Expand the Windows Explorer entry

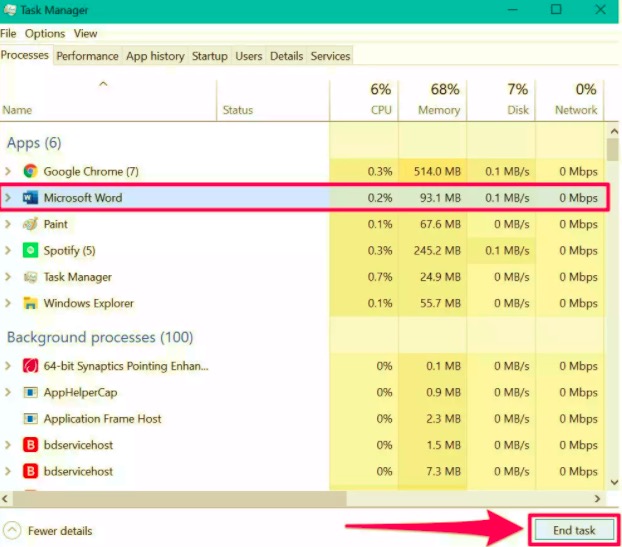tap(8, 303)
